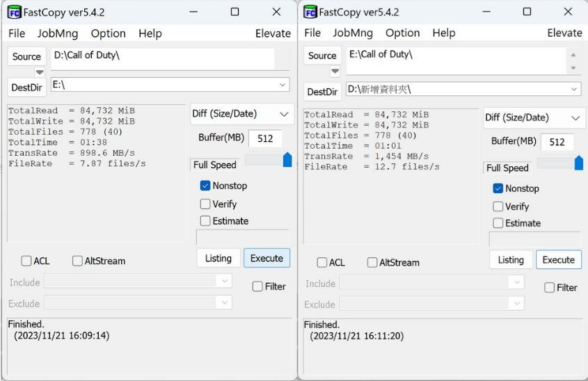Open the File menu in left window
This screenshot has height=381, width=588.
point(17,33)
